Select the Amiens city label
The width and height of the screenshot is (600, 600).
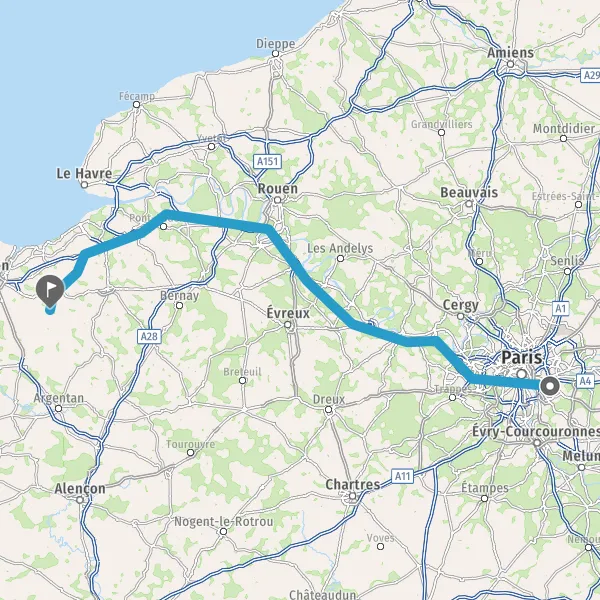point(510,53)
